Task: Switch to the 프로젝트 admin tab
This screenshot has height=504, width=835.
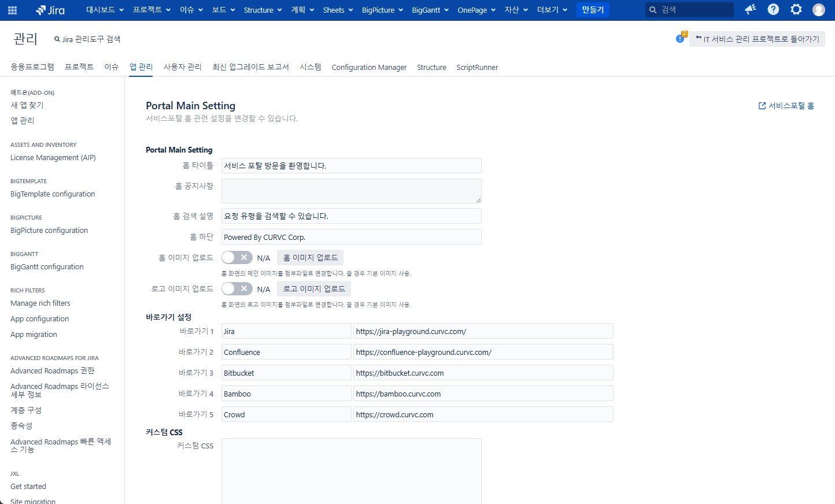Action: (79, 67)
